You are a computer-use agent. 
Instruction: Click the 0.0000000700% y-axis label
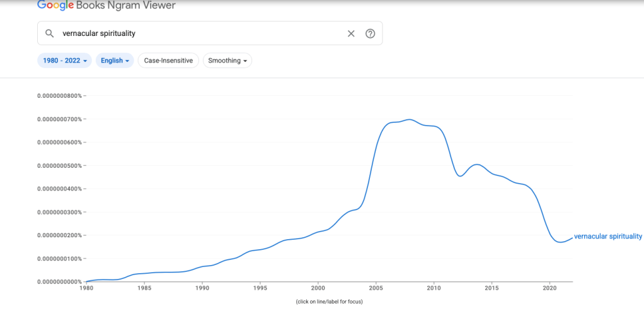[x=59, y=119]
